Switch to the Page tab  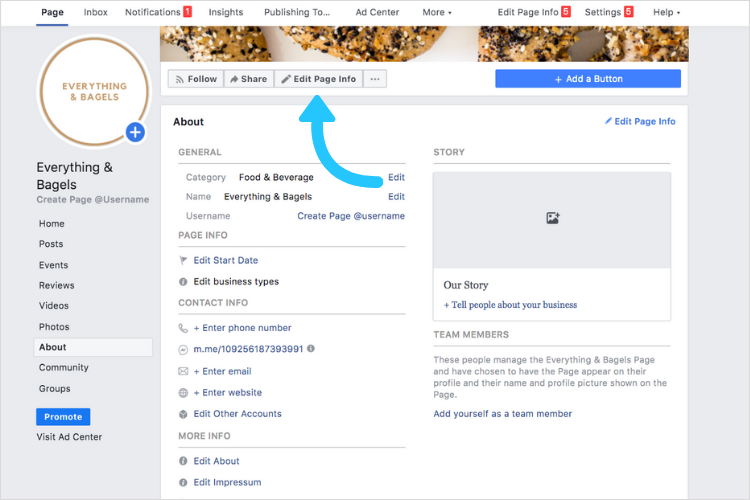(x=52, y=12)
